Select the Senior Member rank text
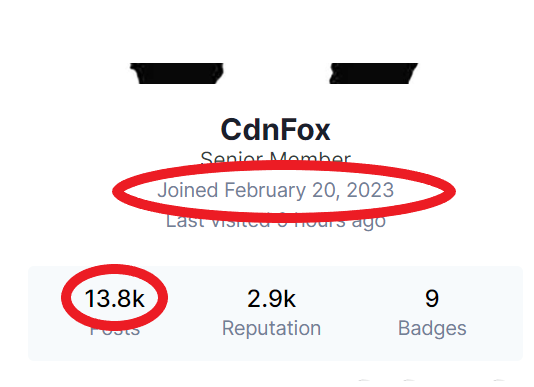Screen dimensions: 534x387 275,158
